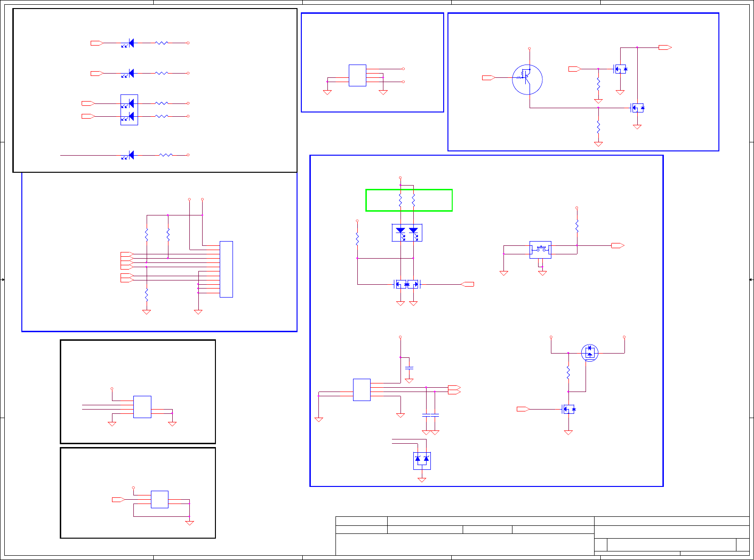This screenshot has width=754, height=560.
Task: Select the pushbutton switch symbol
Action: [x=540, y=250]
